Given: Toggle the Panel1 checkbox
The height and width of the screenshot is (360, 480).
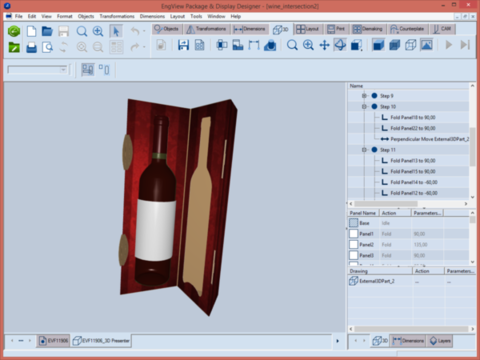Looking at the screenshot, I should pos(353,234).
